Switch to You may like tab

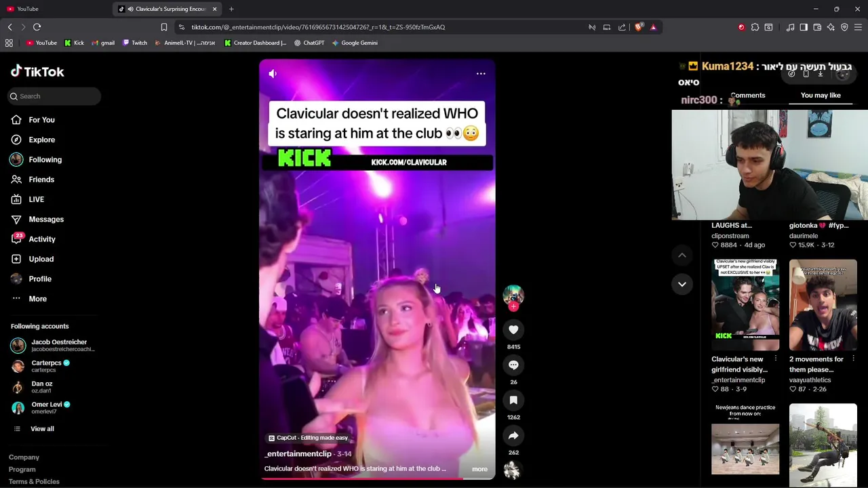821,96
